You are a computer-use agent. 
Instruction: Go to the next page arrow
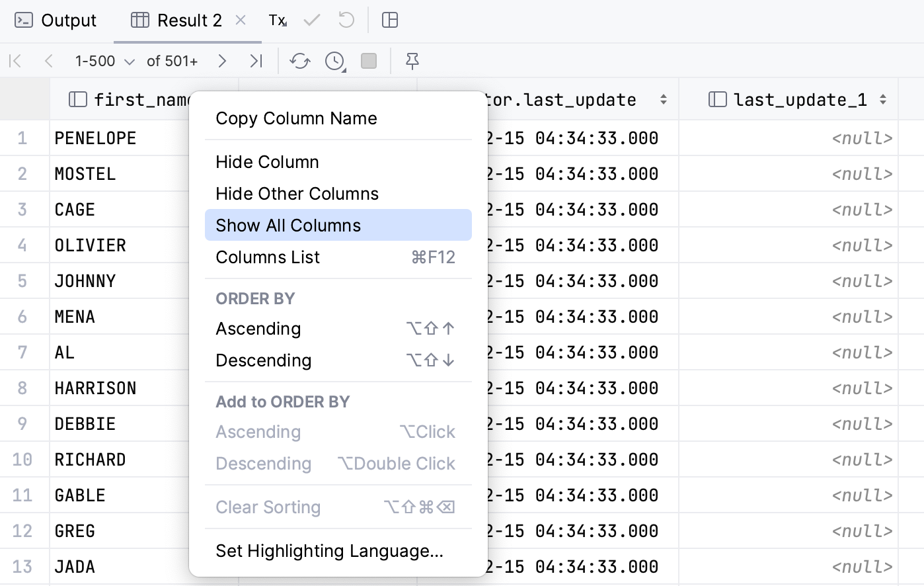click(222, 62)
